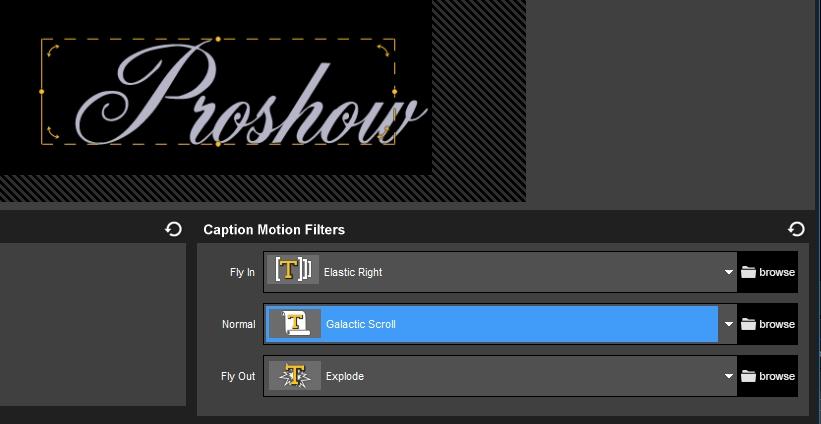Open folder icon in Fly In row
Image resolution: width=821 pixels, height=424 pixels.
tap(748, 272)
